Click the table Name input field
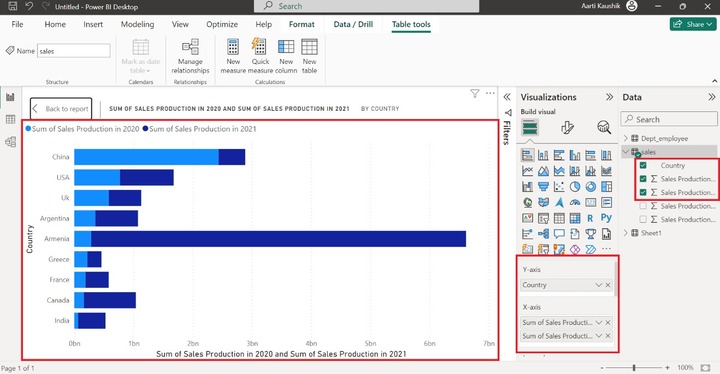The image size is (720, 374). [73, 51]
